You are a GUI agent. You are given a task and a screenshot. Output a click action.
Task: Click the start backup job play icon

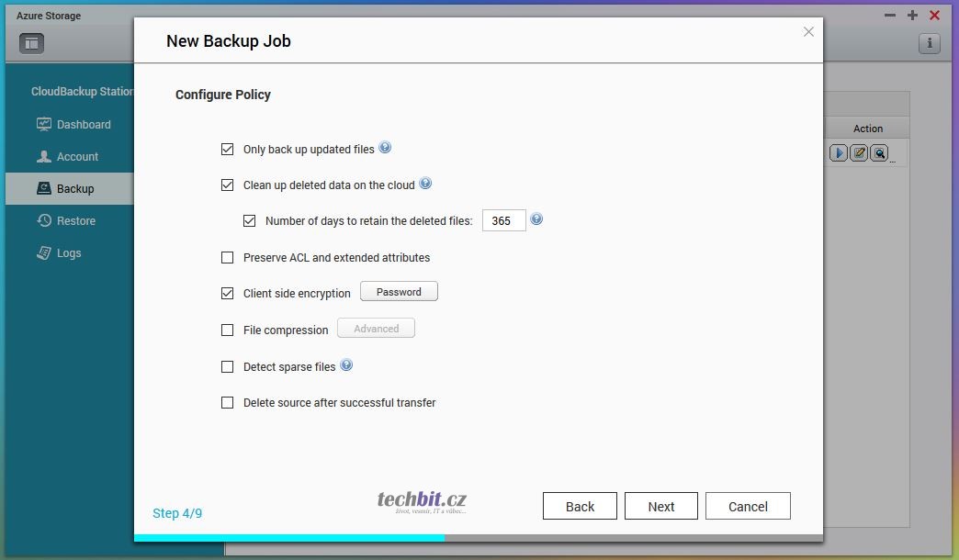(838, 153)
